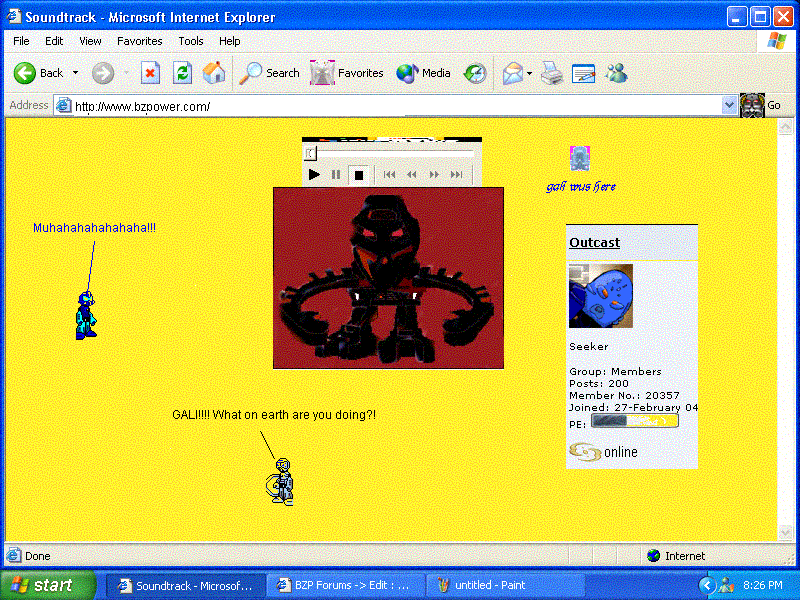Image resolution: width=800 pixels, height=600 pixels.
Task: Expand hidden system tray icons arrow
Action: pyautogui.click(x=707, y=585)
